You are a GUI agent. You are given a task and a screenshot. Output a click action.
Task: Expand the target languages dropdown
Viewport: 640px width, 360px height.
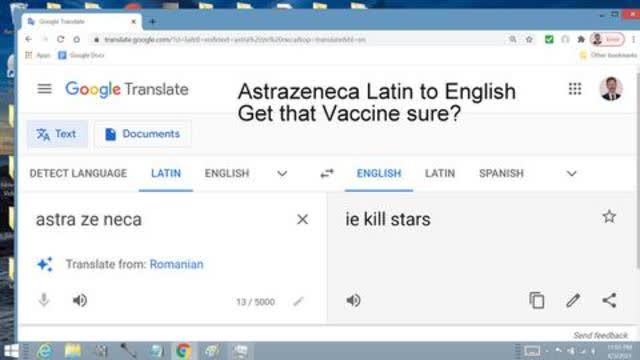571,174
